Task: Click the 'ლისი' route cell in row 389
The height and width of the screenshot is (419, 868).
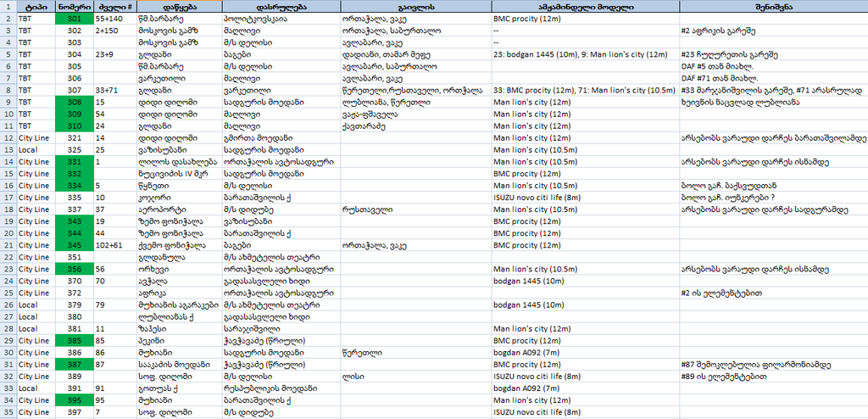Action: pos(415,377)
